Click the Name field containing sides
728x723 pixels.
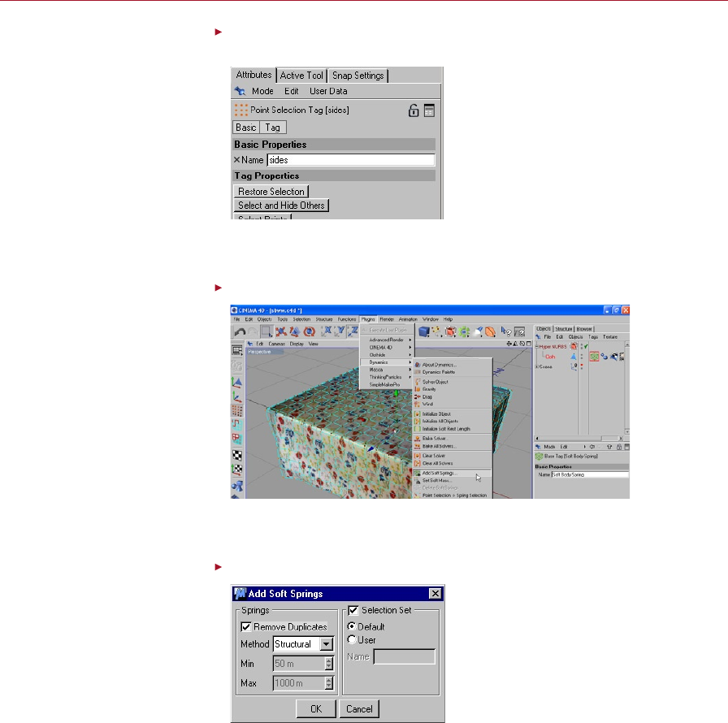(x=351, y=160)
